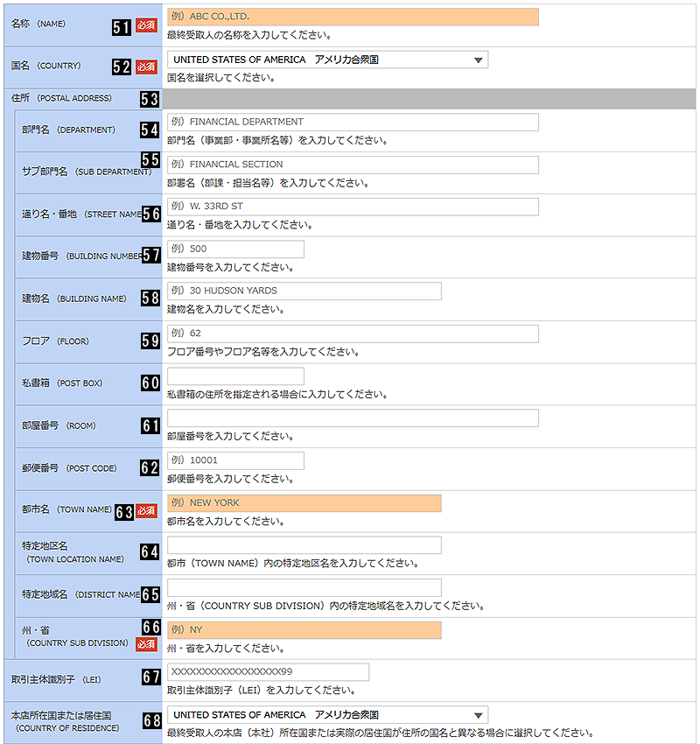The image size is (700, 744).
Task: Click the Town Name field showing NEW YORK
Action: (x=304, y=503)
